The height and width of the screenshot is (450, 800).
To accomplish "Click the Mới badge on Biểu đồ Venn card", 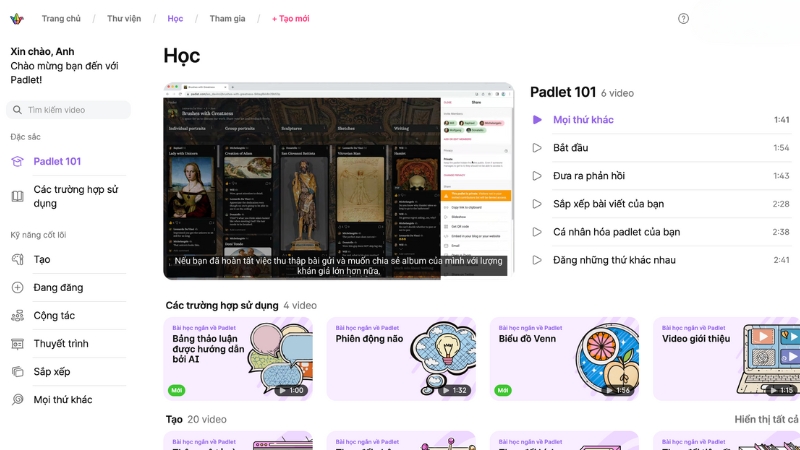I will tap(503, 390).
